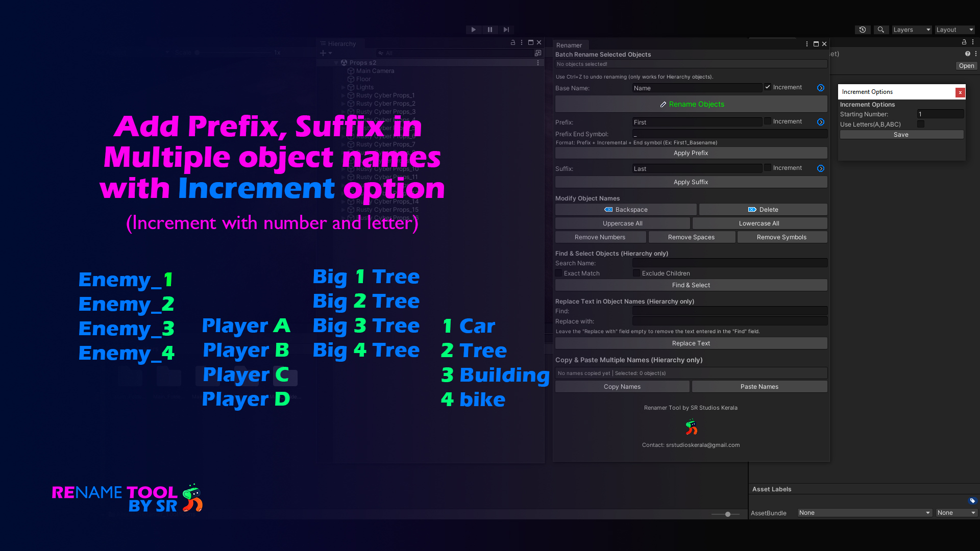Enable the Use Letters checkbox
The width and height of the screenshot is (980, 551).
pos(921,124)
